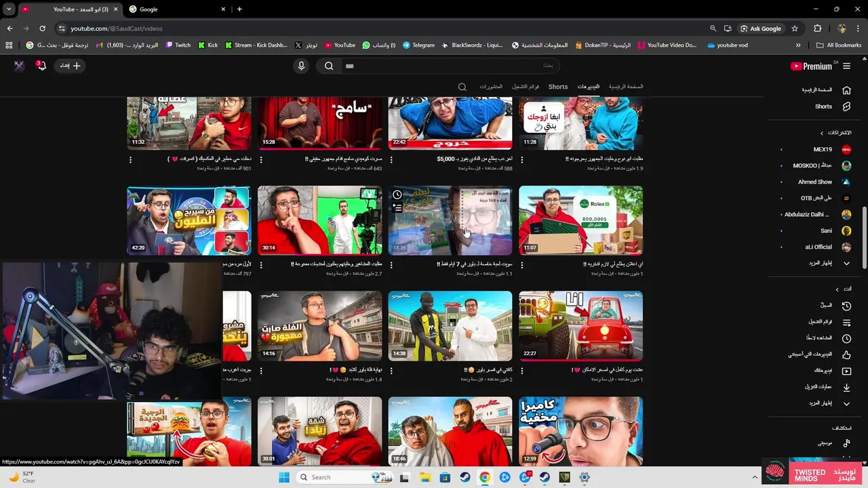Viewport: 868px width, 488px height.
Task: Open Downloads in sidebar
Action: point(814,387)
